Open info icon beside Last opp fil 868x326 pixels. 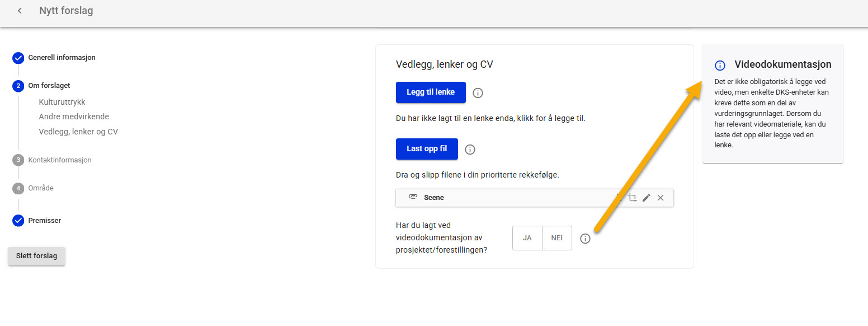click(470, 150)
